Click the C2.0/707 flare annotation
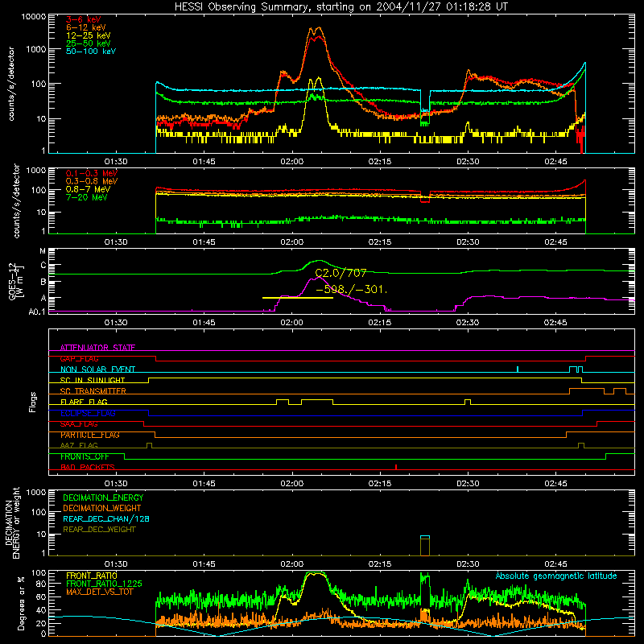Viewport: 644px width, 644px height. tap(341, 273)
